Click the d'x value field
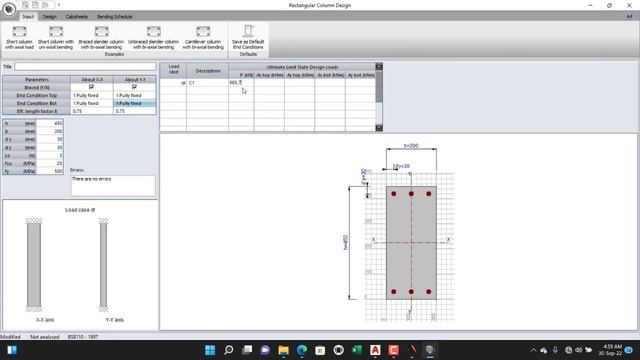This screenshot has width=640, height=360. click(50, 139)
